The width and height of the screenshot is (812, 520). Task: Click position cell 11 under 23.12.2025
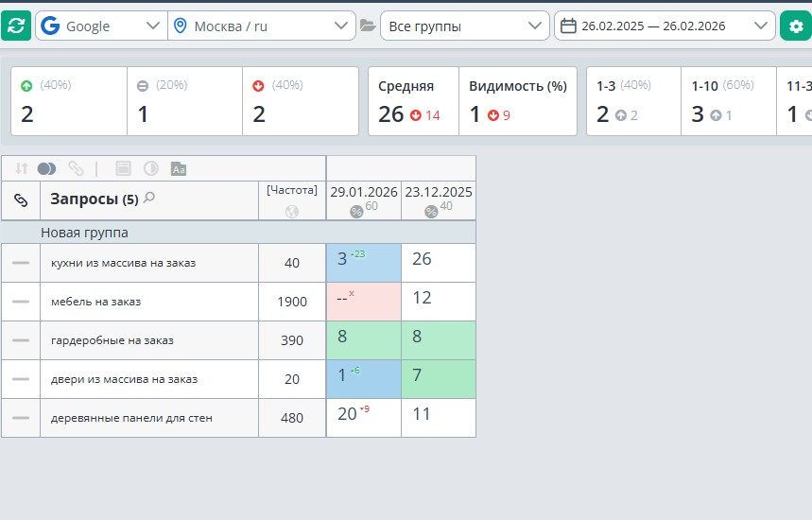(438, 418)
